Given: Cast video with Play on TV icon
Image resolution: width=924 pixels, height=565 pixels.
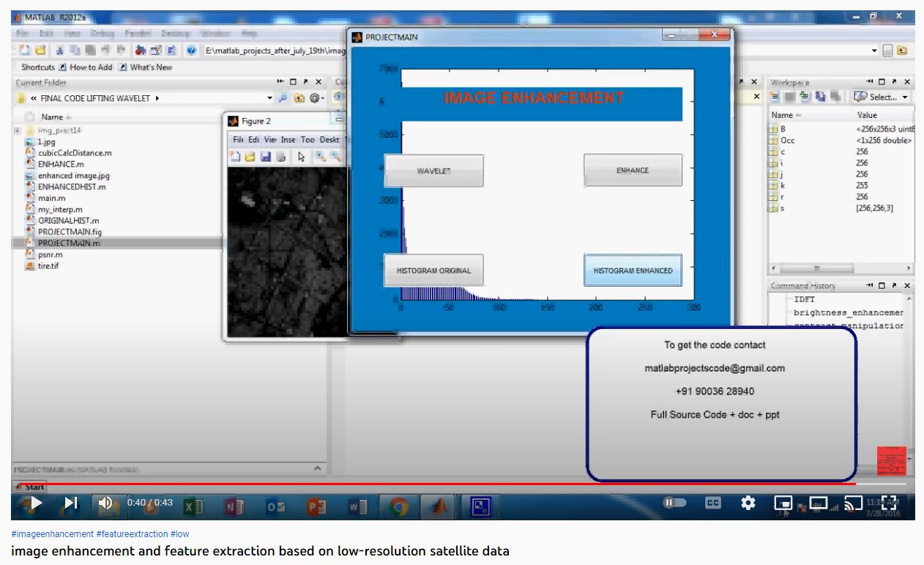Looking at the screenshot, I should point(853,503).
